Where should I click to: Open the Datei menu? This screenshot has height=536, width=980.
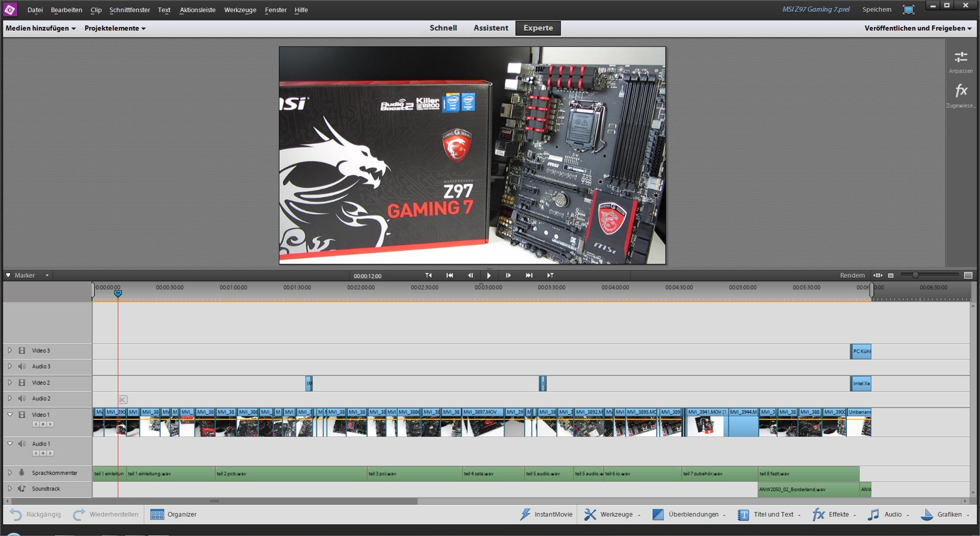(35, 10)
